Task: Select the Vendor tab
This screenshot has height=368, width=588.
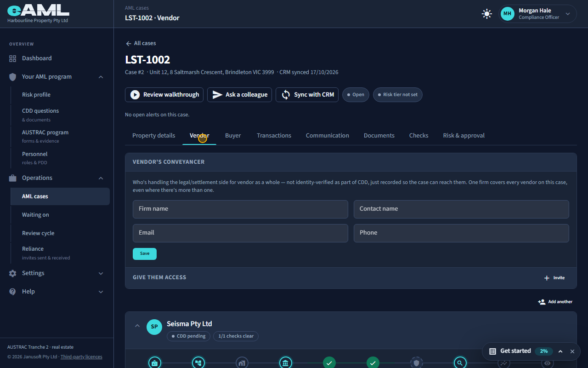Action: tap(199, 136)
